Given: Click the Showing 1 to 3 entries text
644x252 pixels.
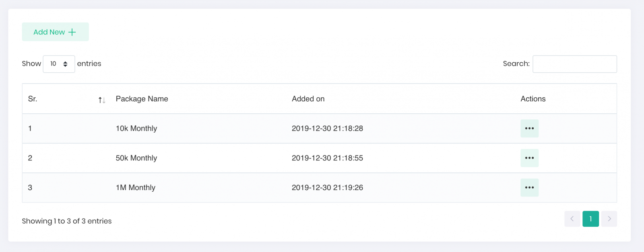Looking at the screenshot, I should pyautogui.click(x=67, y=221).
